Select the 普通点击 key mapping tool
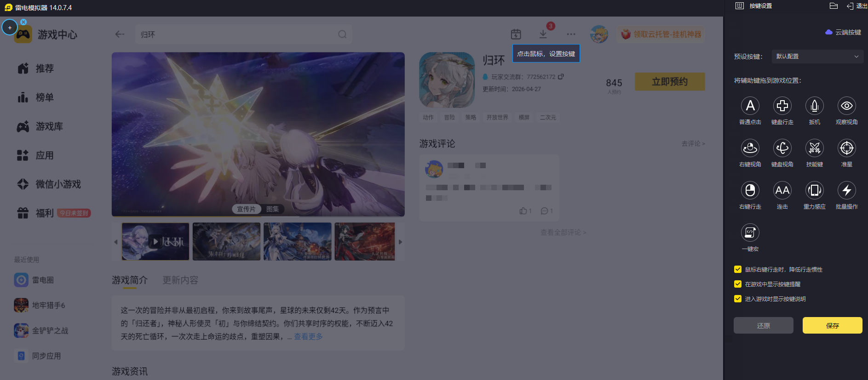Image resolution: width=868 pixels, height=380 pixels. coord(750,106)
